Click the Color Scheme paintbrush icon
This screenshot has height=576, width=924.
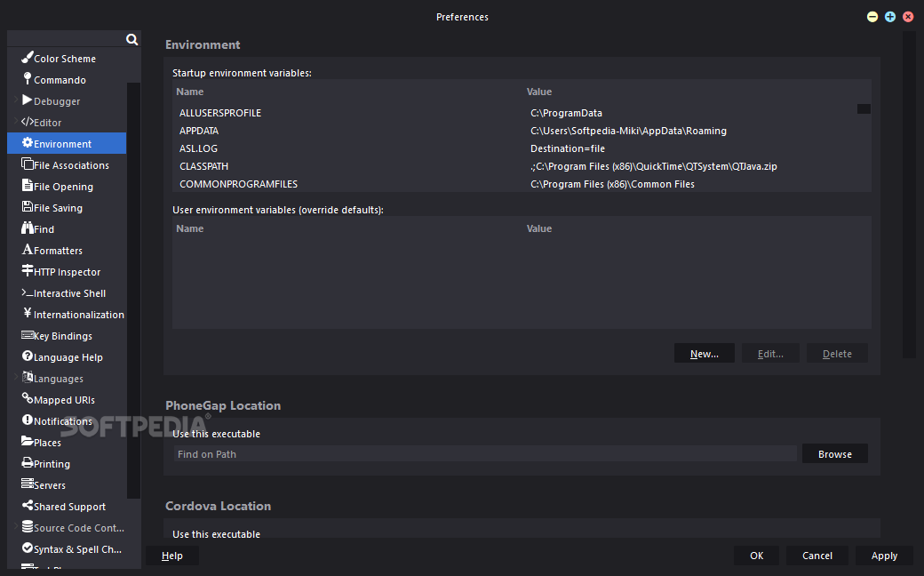pos(28,57)
